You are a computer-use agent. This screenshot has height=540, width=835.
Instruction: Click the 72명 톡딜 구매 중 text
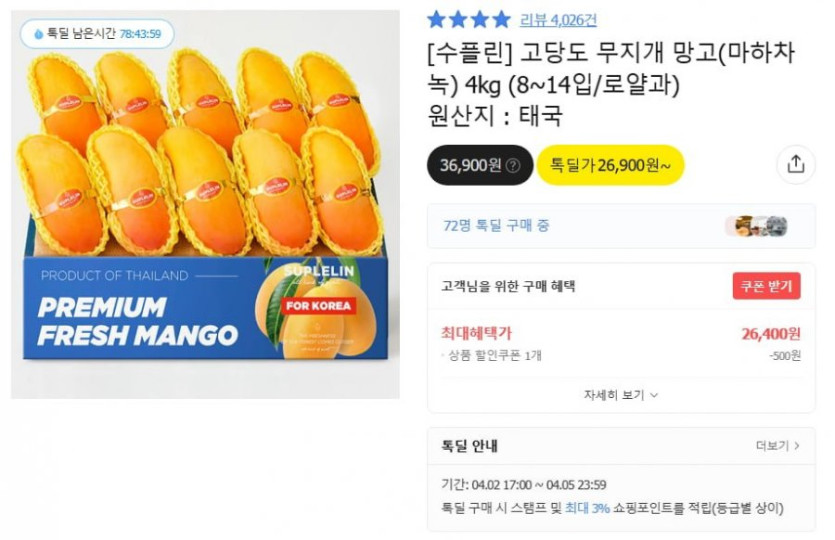point(496,226)
